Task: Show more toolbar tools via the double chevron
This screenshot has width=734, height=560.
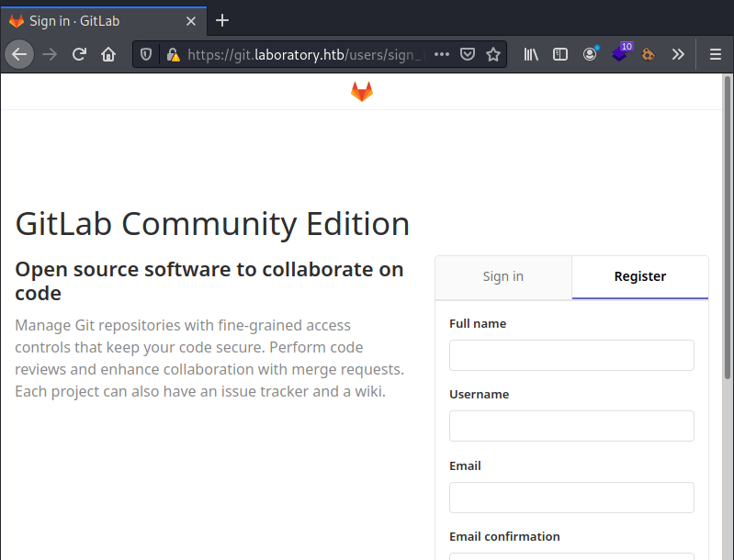Action: pos(678,55)
